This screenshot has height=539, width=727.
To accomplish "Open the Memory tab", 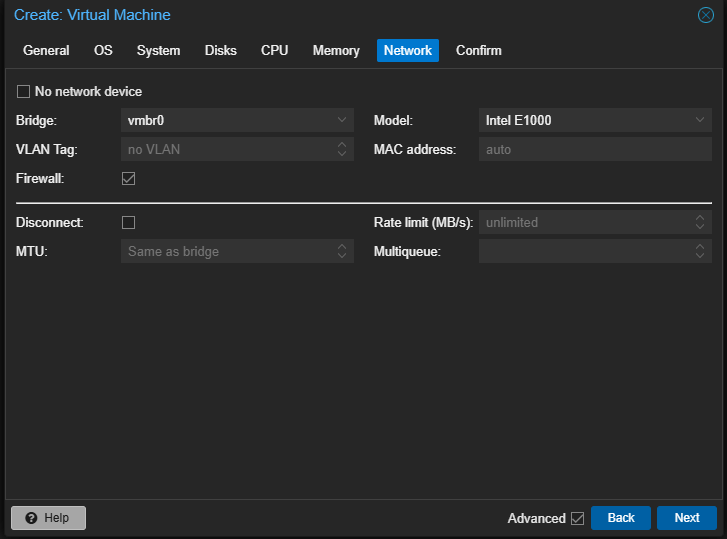I will (x=336, y=51).
